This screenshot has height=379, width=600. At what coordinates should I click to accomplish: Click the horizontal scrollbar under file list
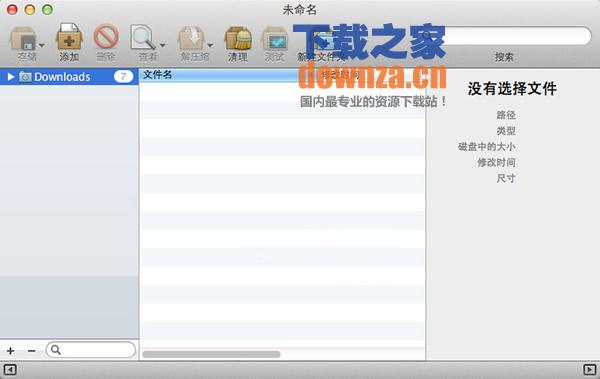(x=211, y=354)
